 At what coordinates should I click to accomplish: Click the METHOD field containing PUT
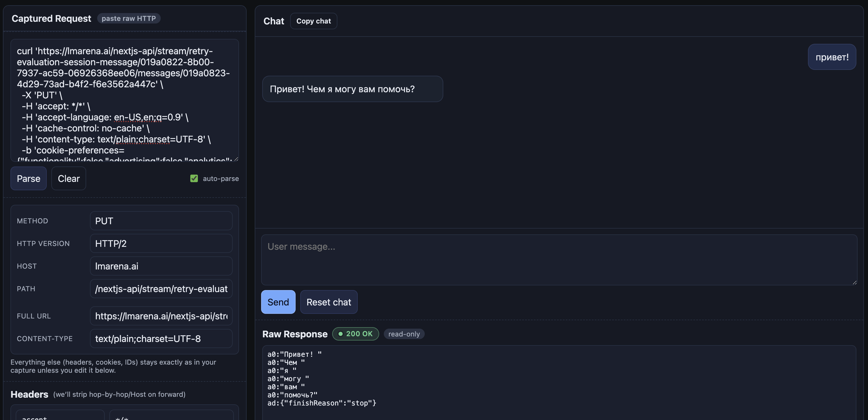click(161, 221)
